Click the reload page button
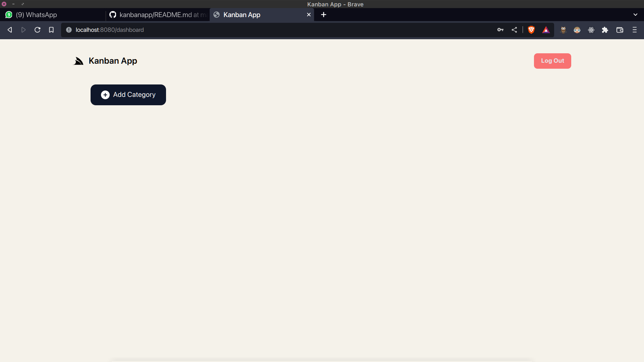 (38, 30)
